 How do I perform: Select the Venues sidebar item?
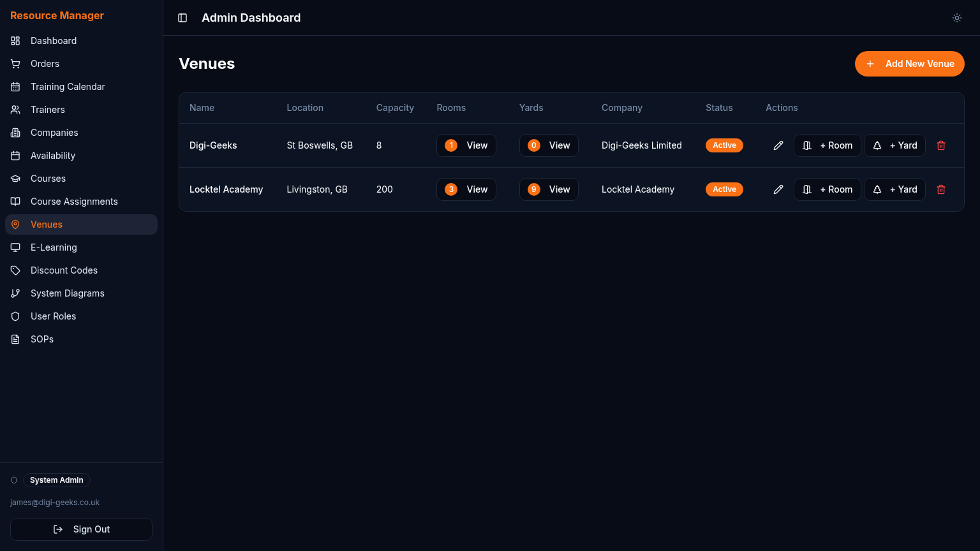point(81,224)
